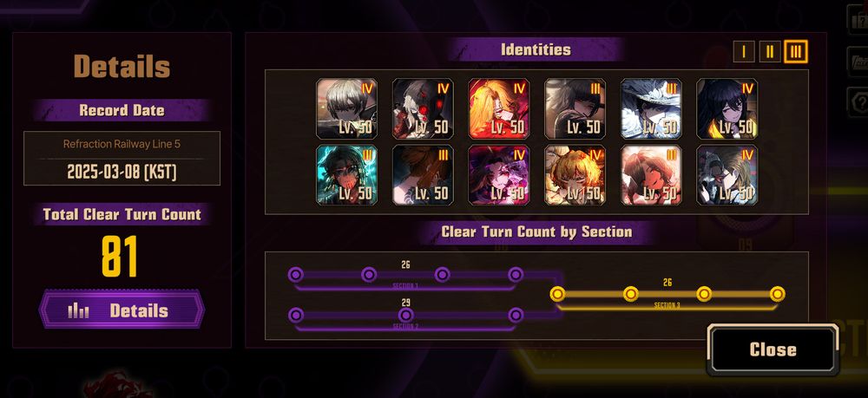Click the Refraction Railway Line 5 record field

click(122, 158)
